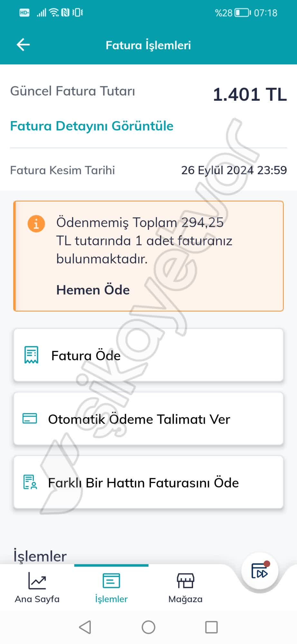The height and width of the screenshot is (644, 297).
Task: Tap the İşlemler section heading
Action: coord(40,556)
